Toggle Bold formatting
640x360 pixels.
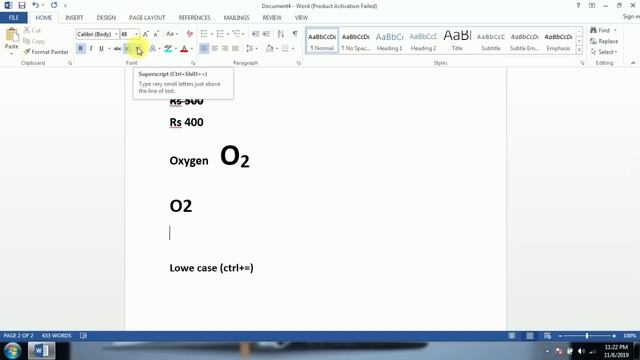(80, 49)
